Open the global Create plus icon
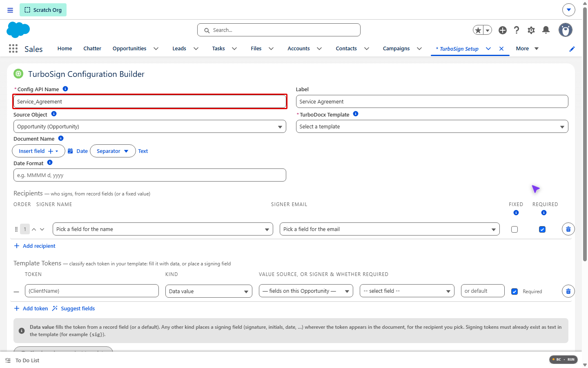 click(x=503, y=30)
